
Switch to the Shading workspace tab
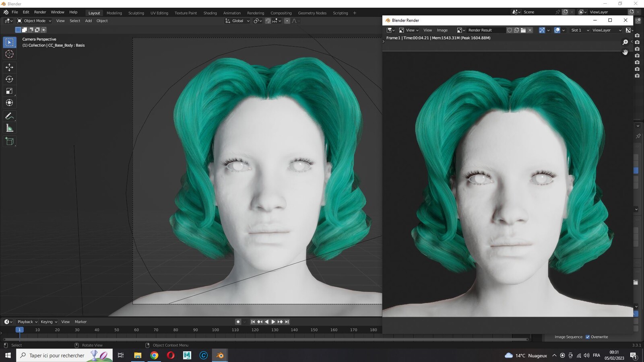(210, 13)
